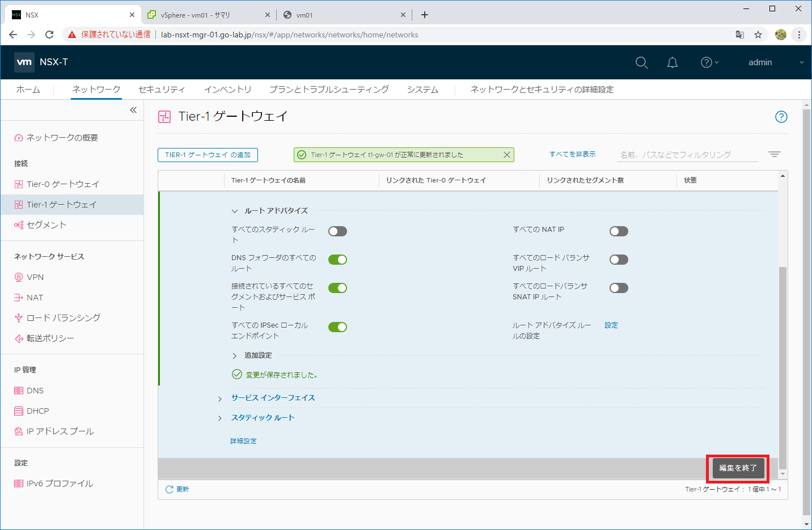Image resolution: width=812 pixels, height=530 pixels.
Task: Expand サービス インターフェイス section
Action: tap(220, 398)
